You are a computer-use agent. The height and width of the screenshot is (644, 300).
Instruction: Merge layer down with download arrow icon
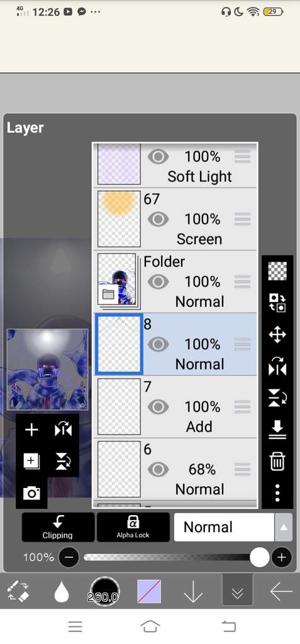point(277,429)
